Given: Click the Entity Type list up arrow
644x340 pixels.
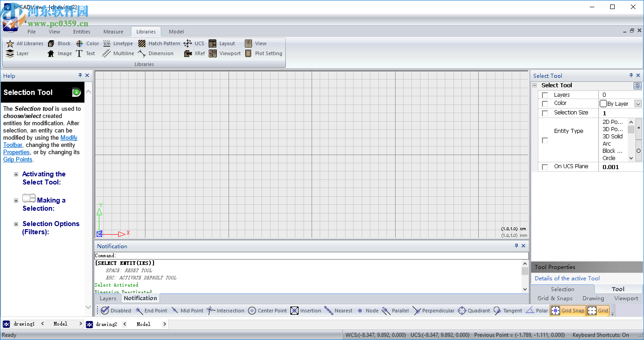Looking at the screenshot, I should tap(631, 122).
